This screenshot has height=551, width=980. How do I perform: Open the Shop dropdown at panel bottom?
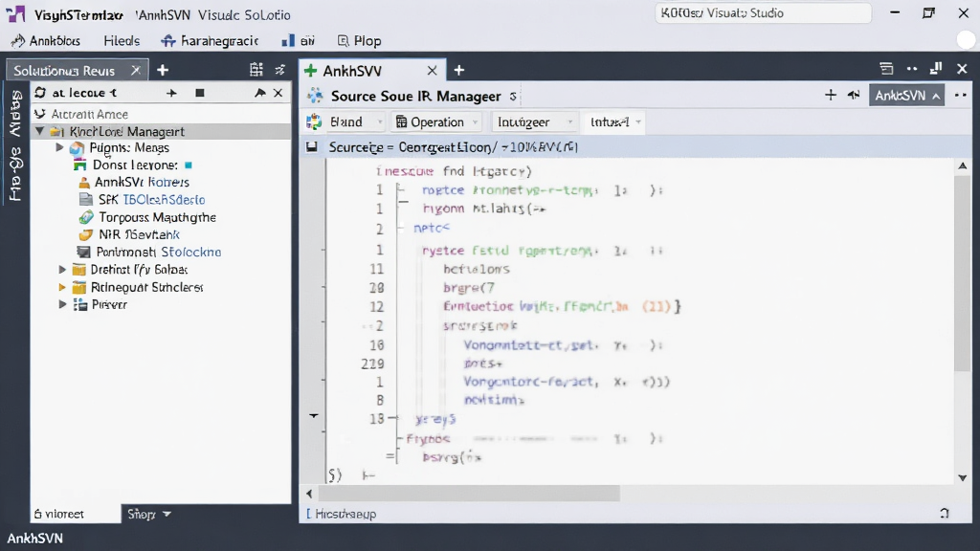[148, 514]
